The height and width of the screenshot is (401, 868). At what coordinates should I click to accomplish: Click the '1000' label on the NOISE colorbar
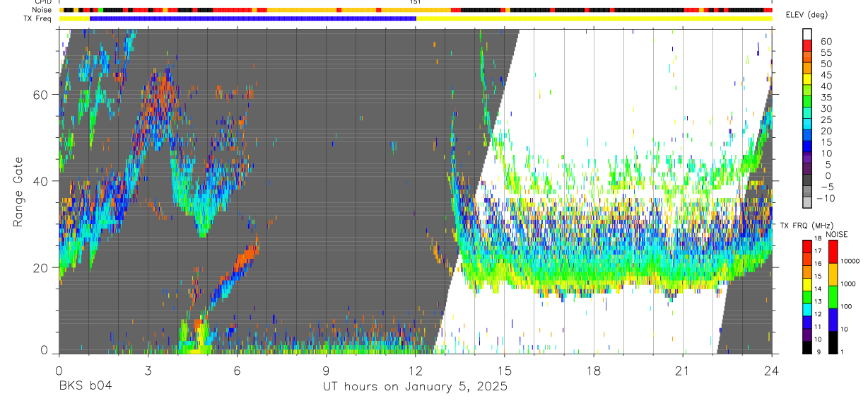point(849,284)
